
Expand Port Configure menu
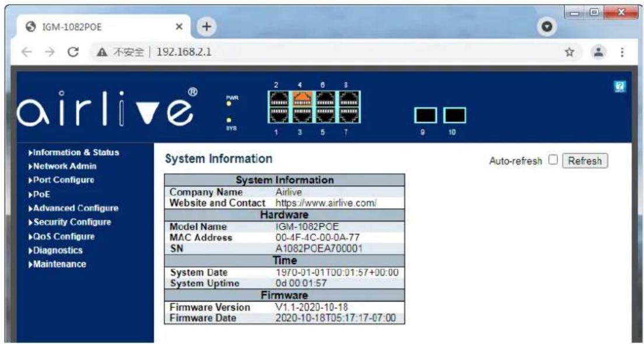point(61,180)
